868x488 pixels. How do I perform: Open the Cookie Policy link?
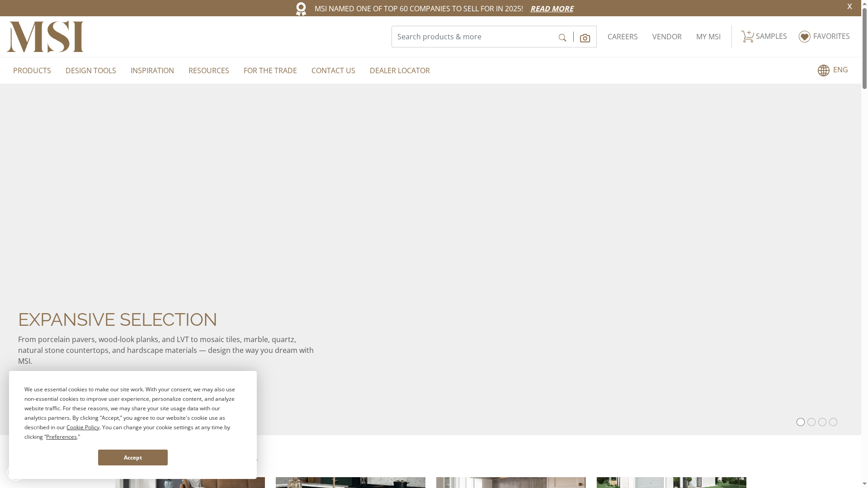(83, 427)
